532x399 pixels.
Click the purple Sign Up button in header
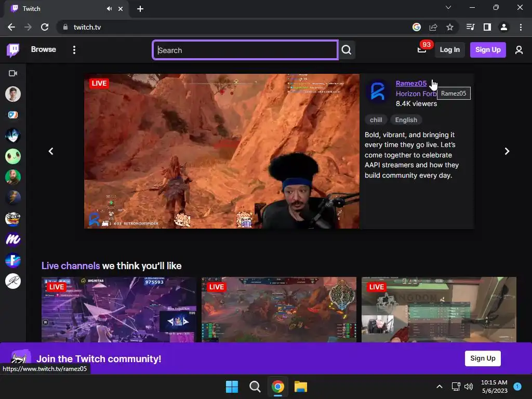[487, 50]
